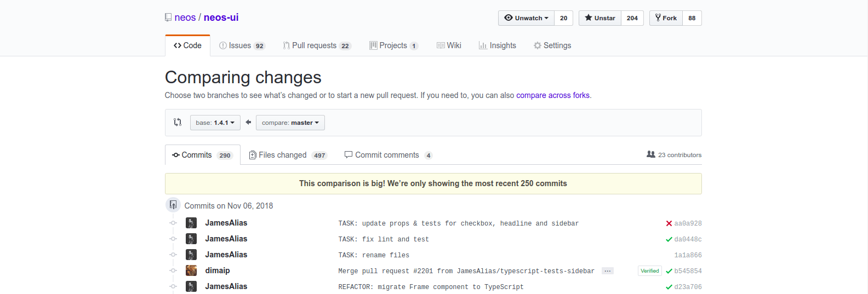Open the compare: master branch dropdown
This screenshot has width=868, height=294.
tap(290, 123)
